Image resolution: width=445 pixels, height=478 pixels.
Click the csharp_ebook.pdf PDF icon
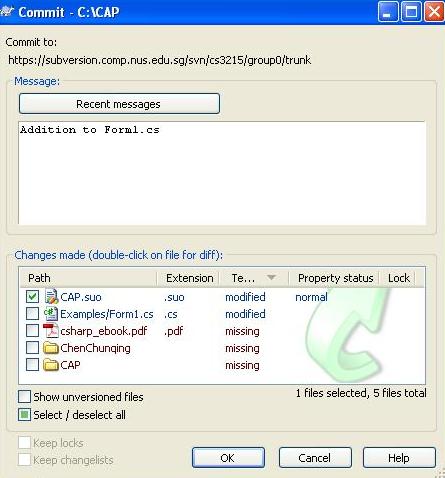coord(51,331)
